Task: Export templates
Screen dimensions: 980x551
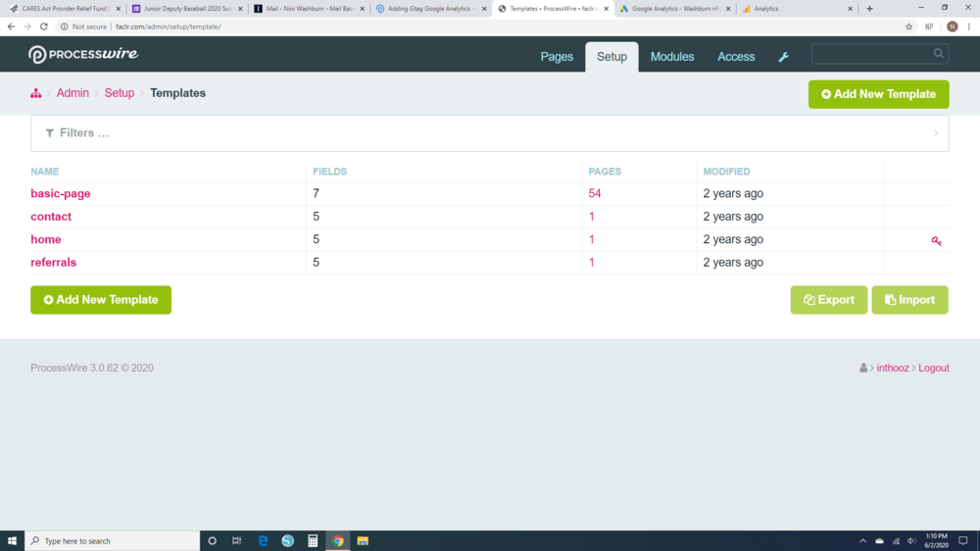Action: 829,300
